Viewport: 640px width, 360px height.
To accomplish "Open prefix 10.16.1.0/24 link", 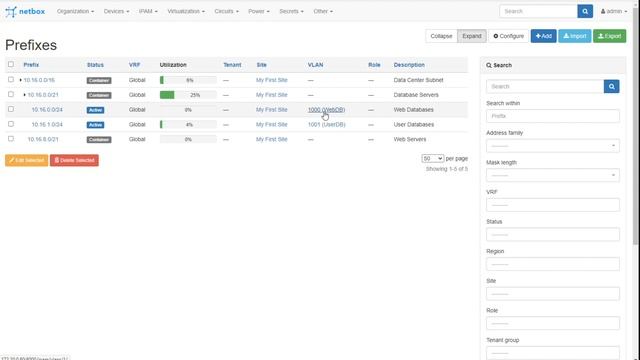I will coord(47,124).
